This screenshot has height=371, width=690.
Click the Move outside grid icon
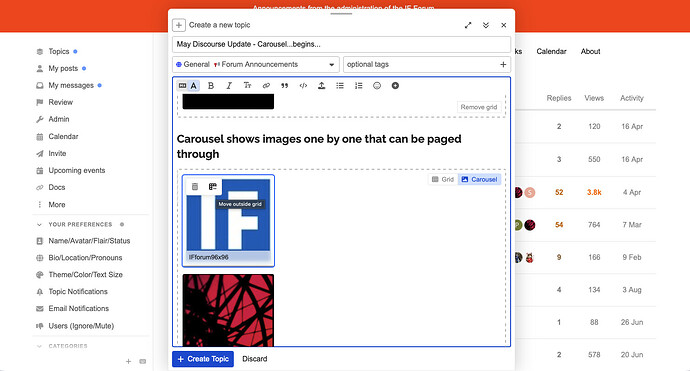tap(213, 187)
